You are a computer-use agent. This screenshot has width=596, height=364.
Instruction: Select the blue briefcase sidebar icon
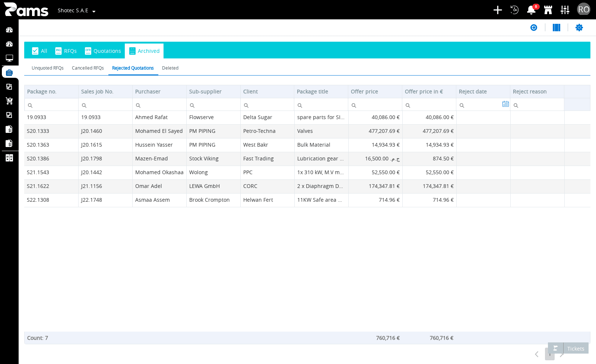point(9,72)
